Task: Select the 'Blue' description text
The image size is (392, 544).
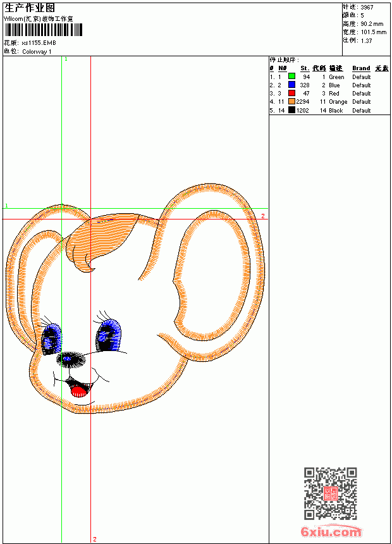Action: click(334, 85)
